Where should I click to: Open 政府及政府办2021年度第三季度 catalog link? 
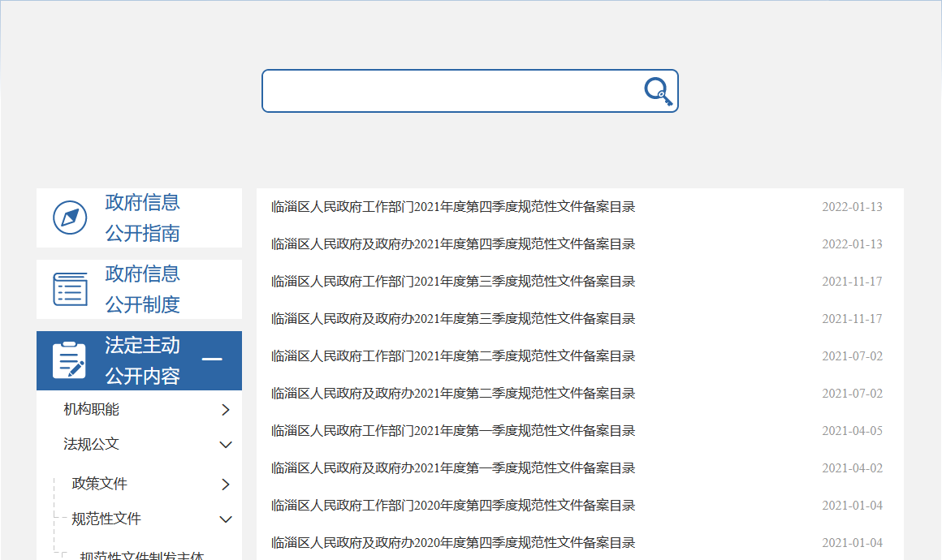[452, 319]
